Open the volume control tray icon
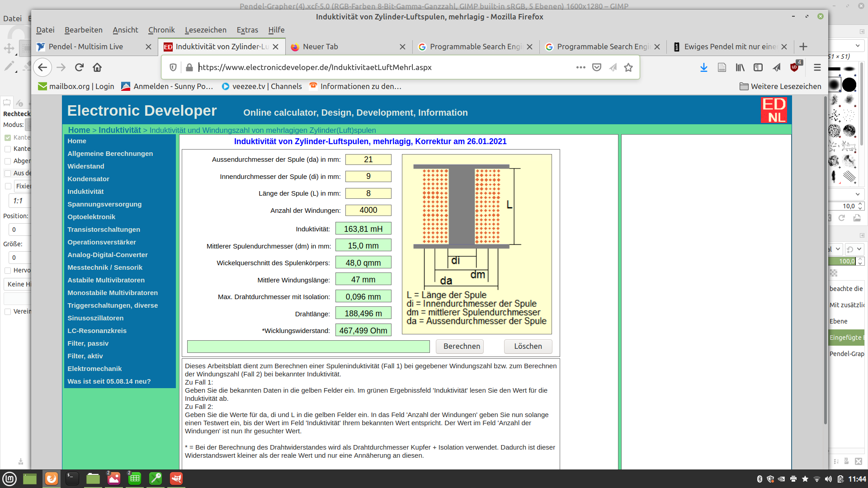868x488 pixels. [828, 479]
